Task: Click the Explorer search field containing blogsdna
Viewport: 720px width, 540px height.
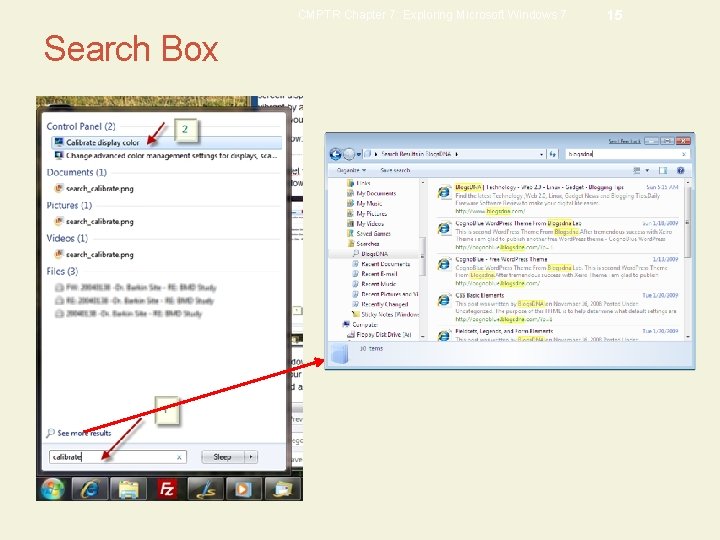Action: 627,154
